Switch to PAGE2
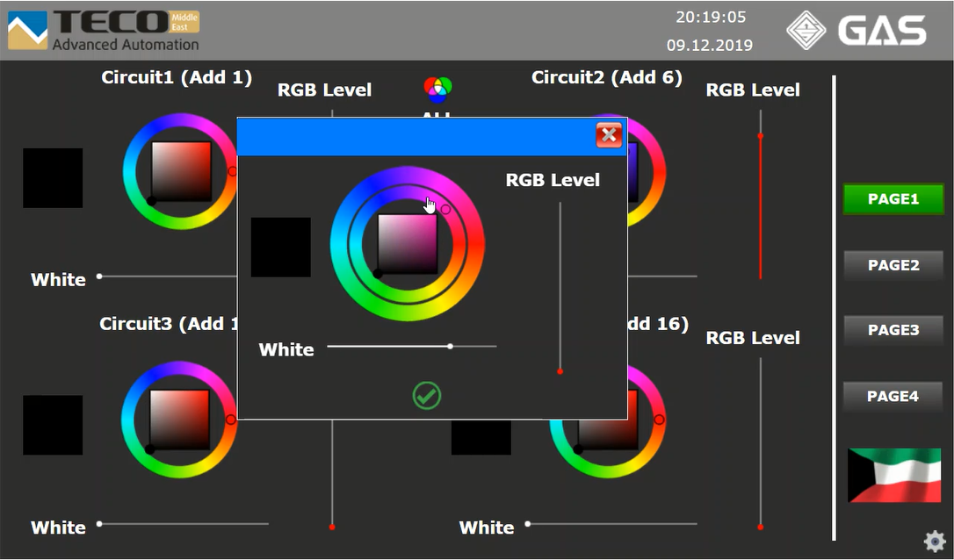The width and height of the screenshot is (954, 560). pos(893,265)
